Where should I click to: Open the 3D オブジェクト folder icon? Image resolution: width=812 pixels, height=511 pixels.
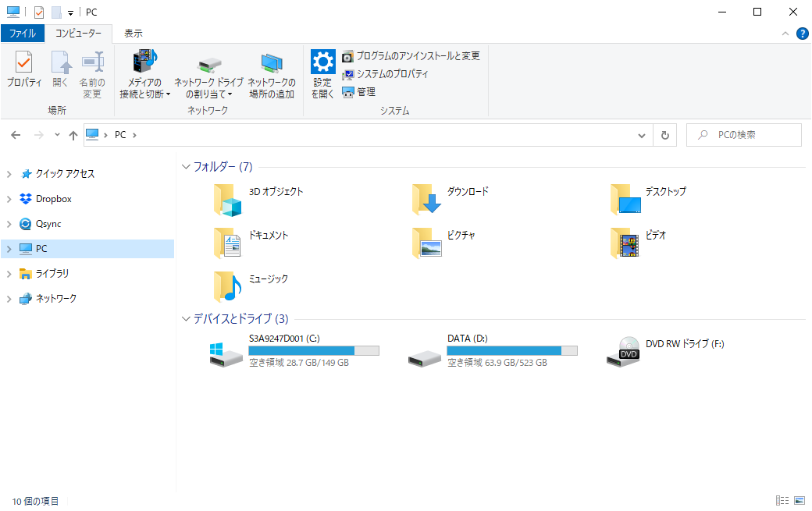point(228,200)
